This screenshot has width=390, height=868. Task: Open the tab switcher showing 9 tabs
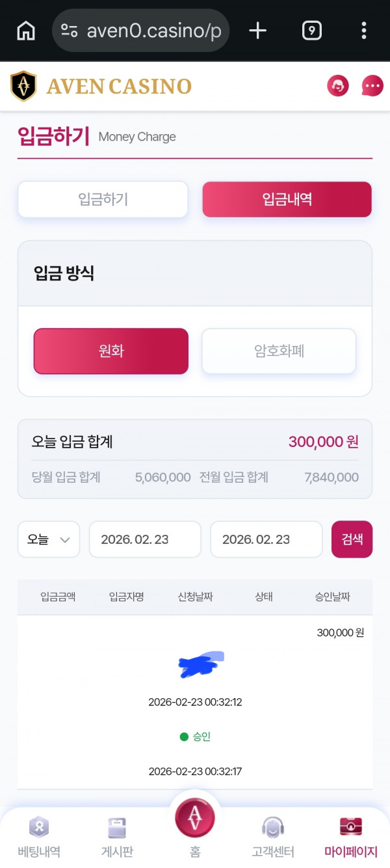311,31
